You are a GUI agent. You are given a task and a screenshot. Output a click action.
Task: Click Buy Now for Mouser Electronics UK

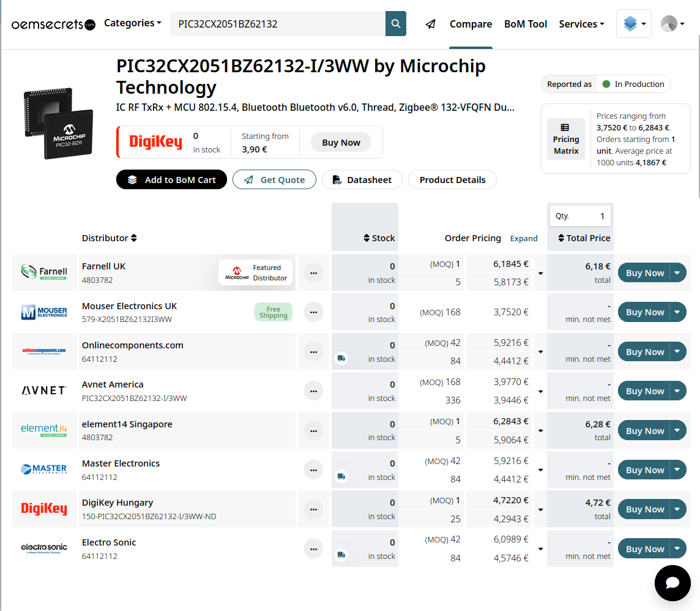tap(644, 312)
